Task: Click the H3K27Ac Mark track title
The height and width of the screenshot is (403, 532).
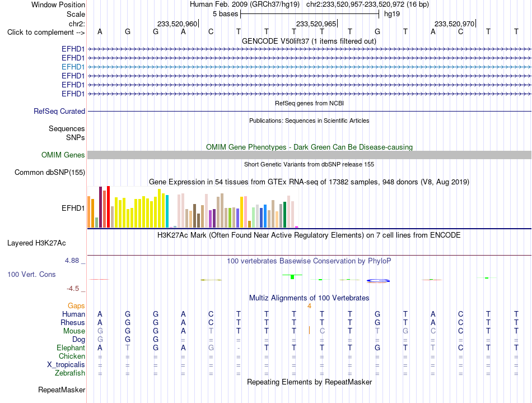Action: pyautogui.click(x=309, y=235)
